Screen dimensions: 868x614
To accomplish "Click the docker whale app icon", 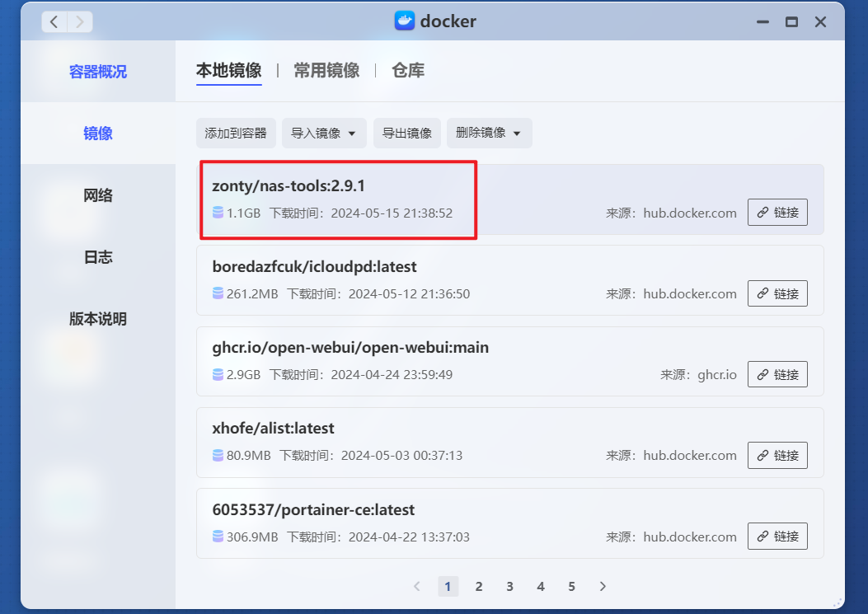I will 405,21.
